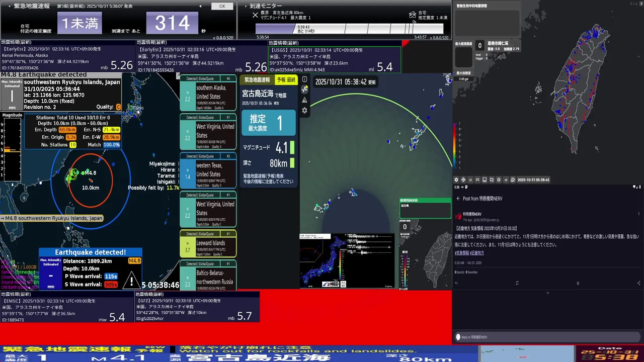
Task: Share the NERV post
Action: [x=638, y=283]
